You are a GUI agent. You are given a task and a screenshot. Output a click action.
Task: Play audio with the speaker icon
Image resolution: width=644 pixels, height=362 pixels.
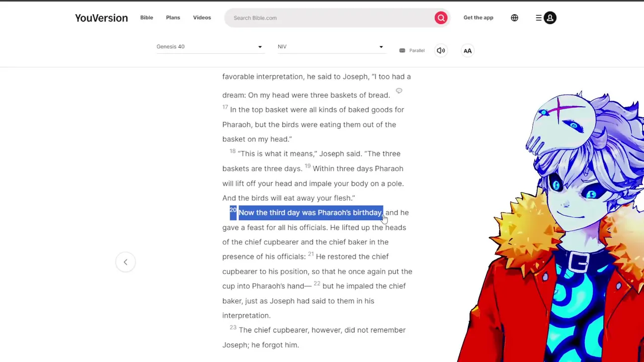[441, 50]
